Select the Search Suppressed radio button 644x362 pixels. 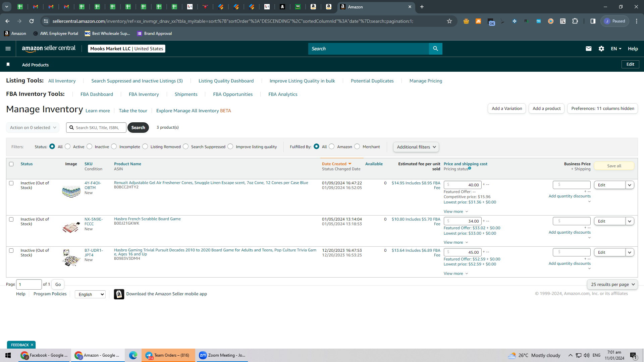click(186, 146)
